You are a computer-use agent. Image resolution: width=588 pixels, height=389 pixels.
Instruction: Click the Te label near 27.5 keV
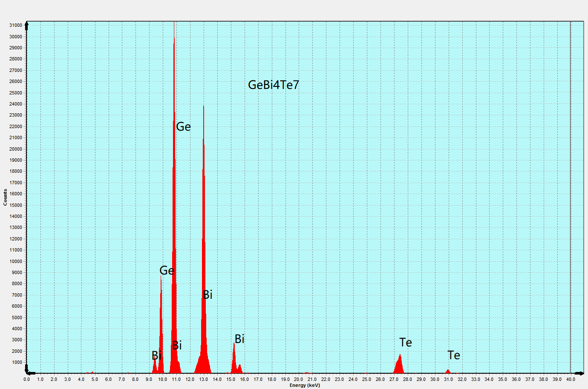[406, 343]
